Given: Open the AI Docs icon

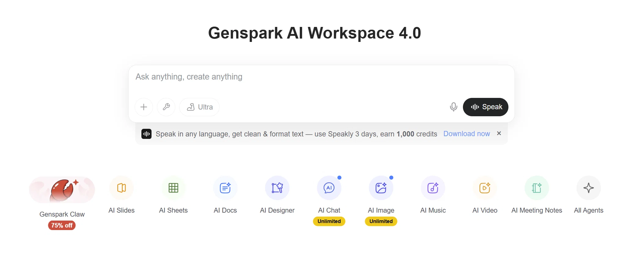Looking at the screenshot, I should pyautogui.click(x=225, y=188).
